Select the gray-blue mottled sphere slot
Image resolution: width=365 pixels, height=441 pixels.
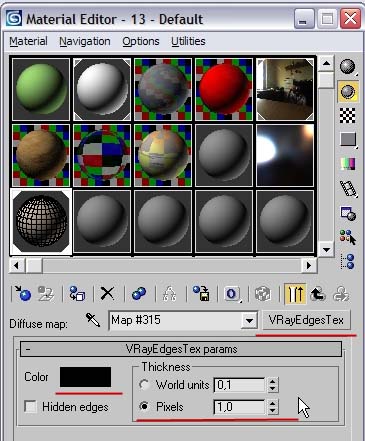(x=163, y=89)
